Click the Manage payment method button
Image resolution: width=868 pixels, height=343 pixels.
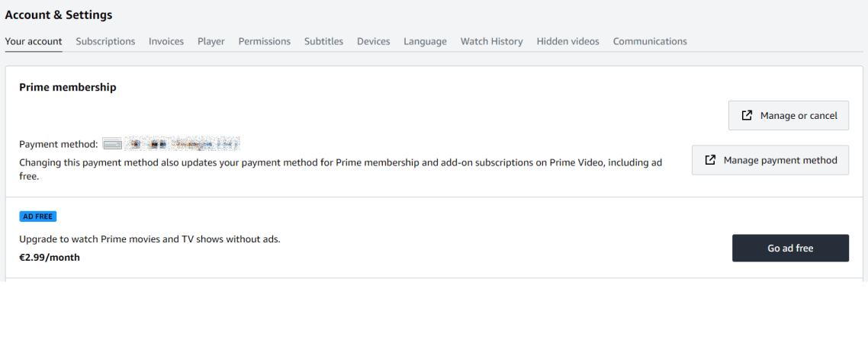pos(770,160)
